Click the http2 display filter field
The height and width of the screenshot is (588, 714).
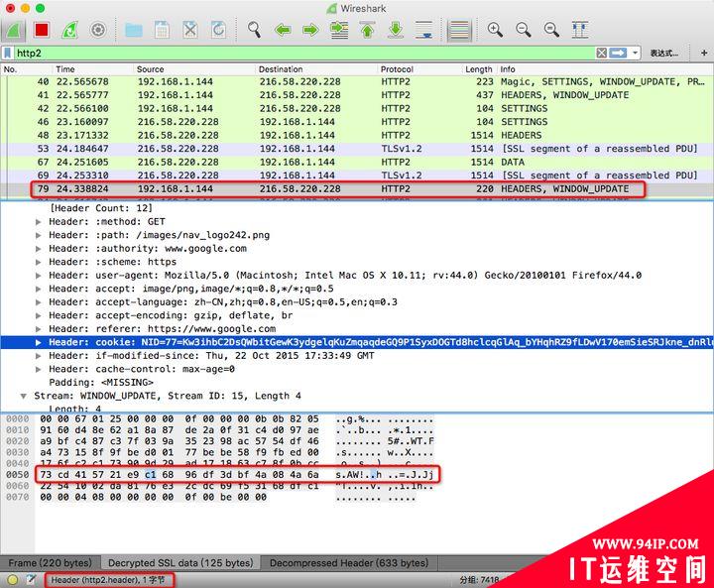click(304, 54)
